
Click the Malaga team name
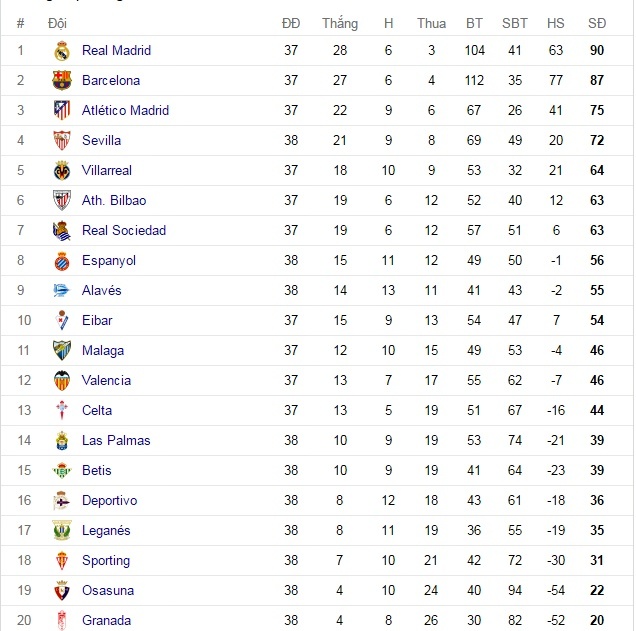point(103,351)
